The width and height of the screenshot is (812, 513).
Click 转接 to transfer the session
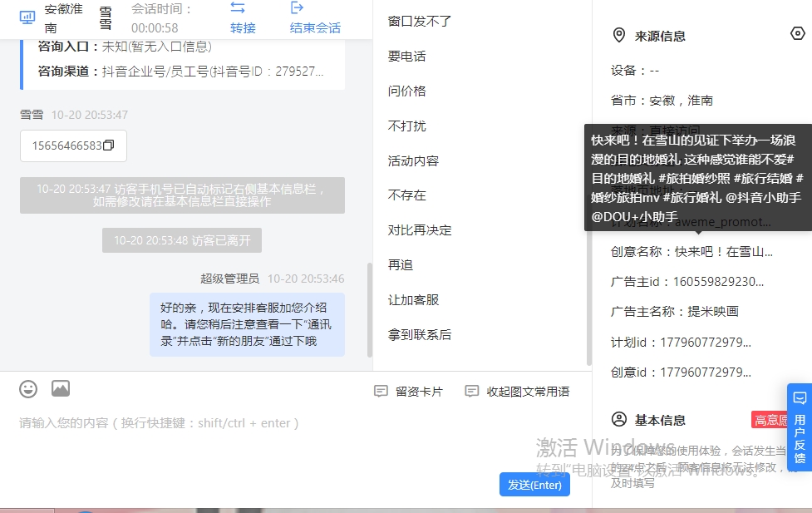tap(243, 28)
